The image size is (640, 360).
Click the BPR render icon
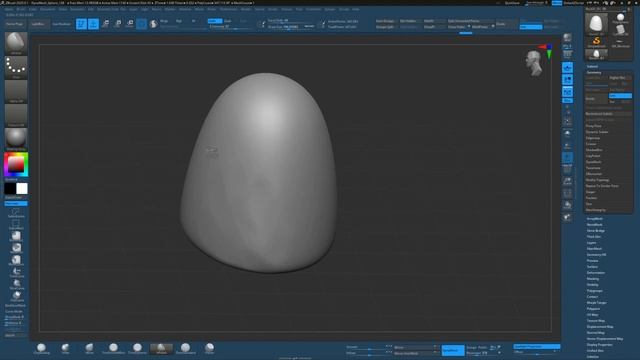click(567, 38)
